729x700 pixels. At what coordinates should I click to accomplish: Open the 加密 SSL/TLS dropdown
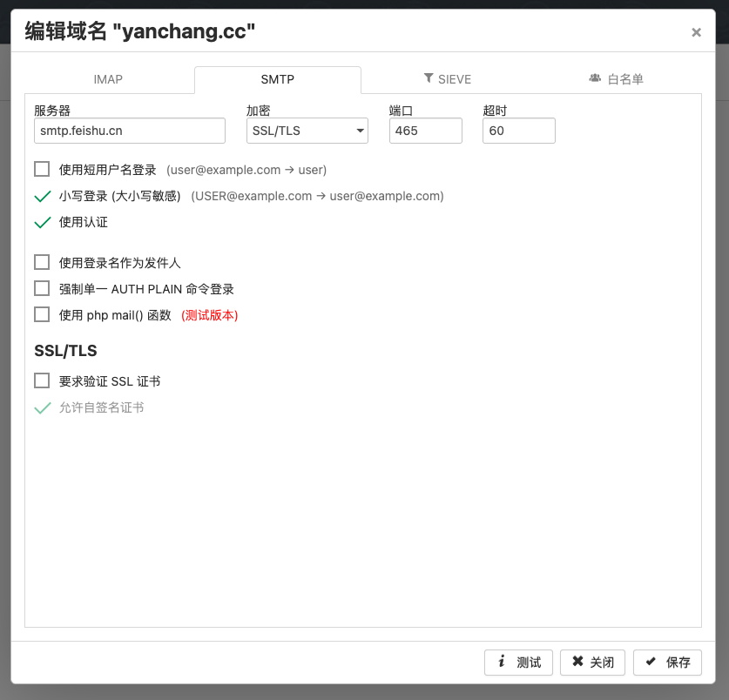[307, 131]
